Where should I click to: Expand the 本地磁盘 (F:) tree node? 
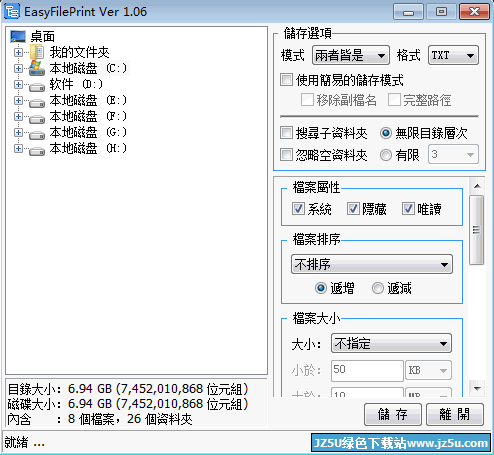pyautogui.click(x=18, y=116)
